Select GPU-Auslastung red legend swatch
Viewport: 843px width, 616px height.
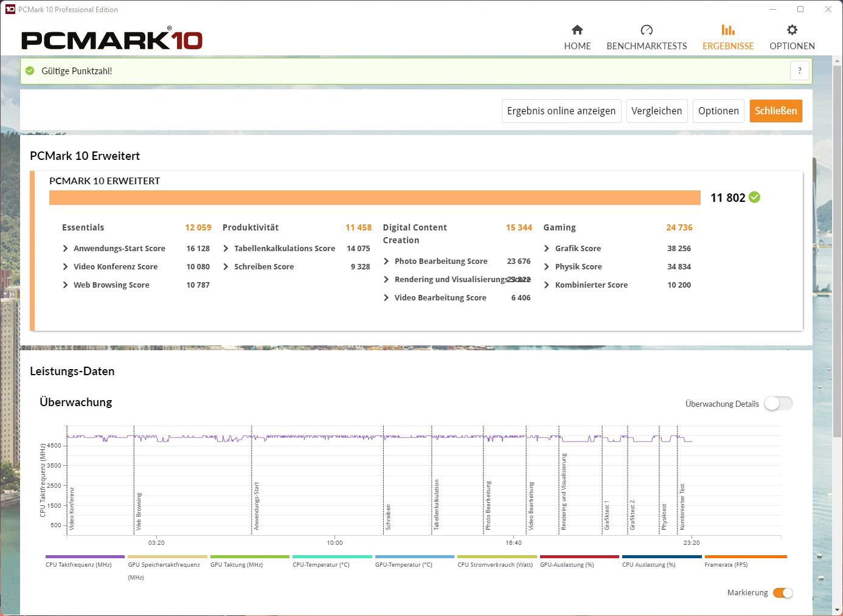click(x=580, y=556)
